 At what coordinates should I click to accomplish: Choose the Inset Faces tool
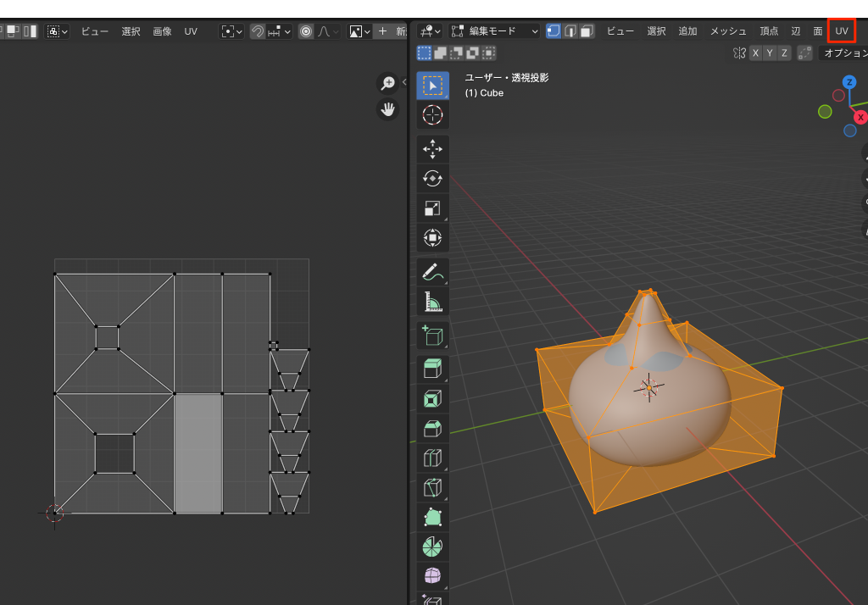pyautogui.click(x=432, y=397)
